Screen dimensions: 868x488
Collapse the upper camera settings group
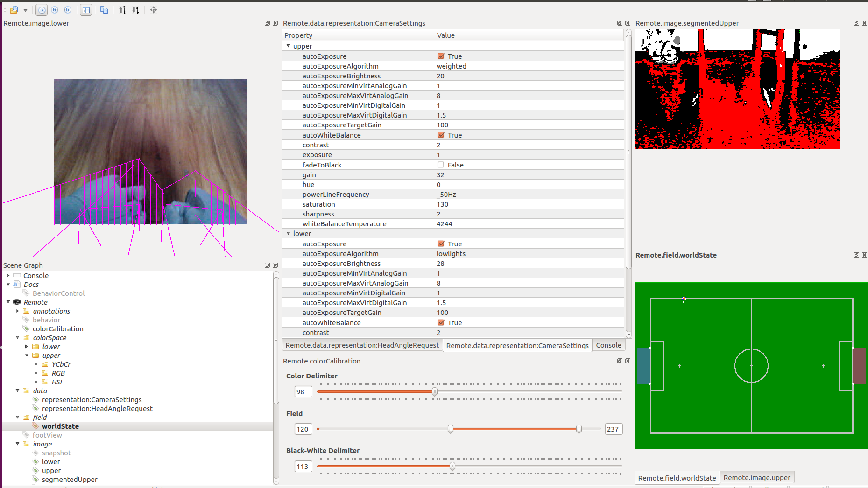pos(288,46)
